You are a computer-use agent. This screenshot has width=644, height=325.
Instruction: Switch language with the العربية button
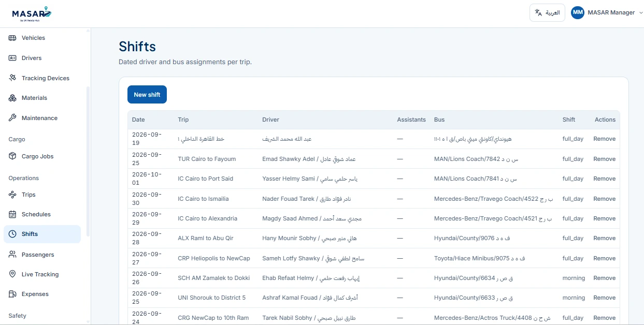(x=547, y=12)
